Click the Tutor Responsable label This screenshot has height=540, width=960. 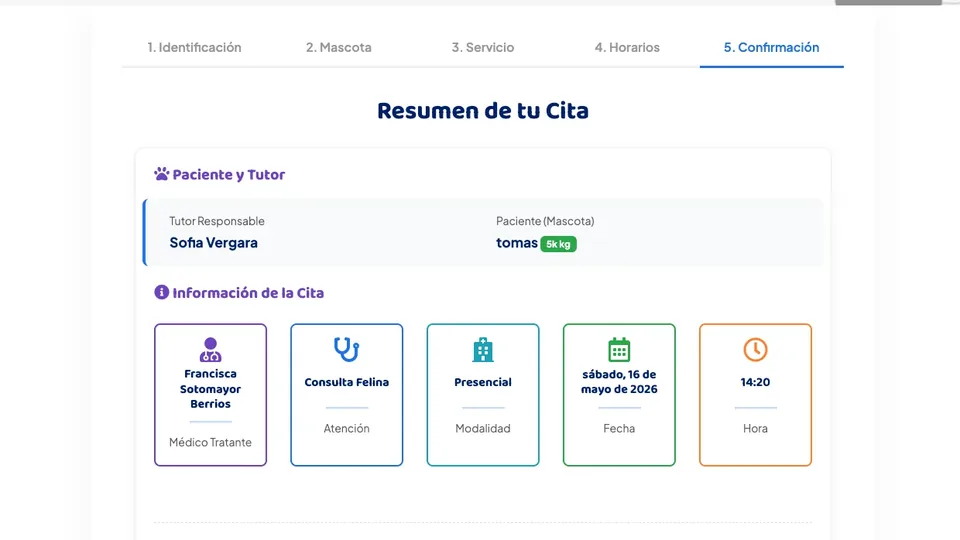pos(217,221)
